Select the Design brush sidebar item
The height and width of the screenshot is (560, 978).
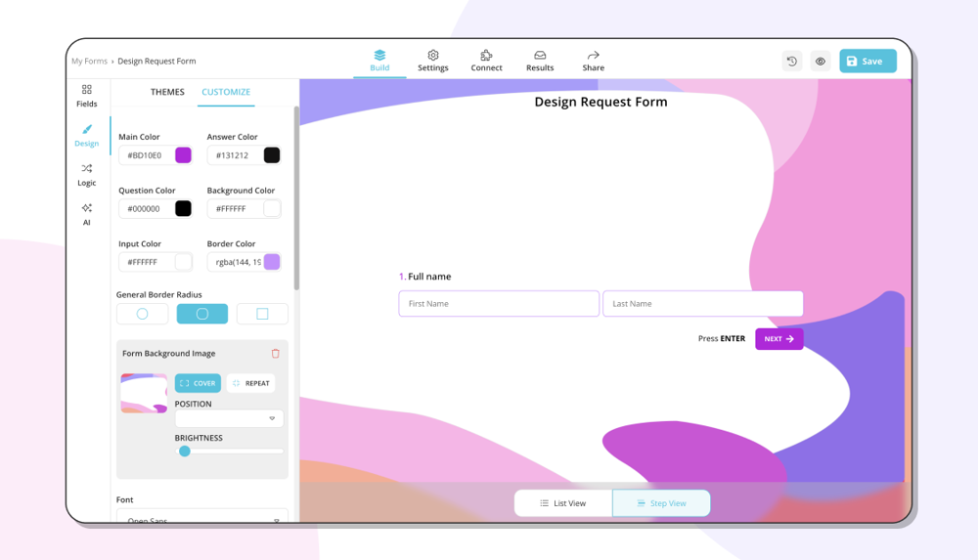tap(87, 135)
